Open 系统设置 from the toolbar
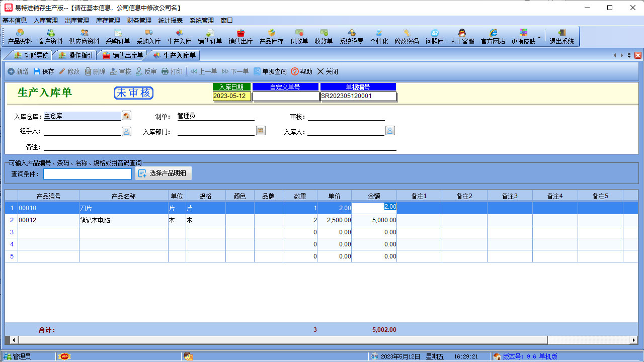644x362 pixels. (351, 37)
